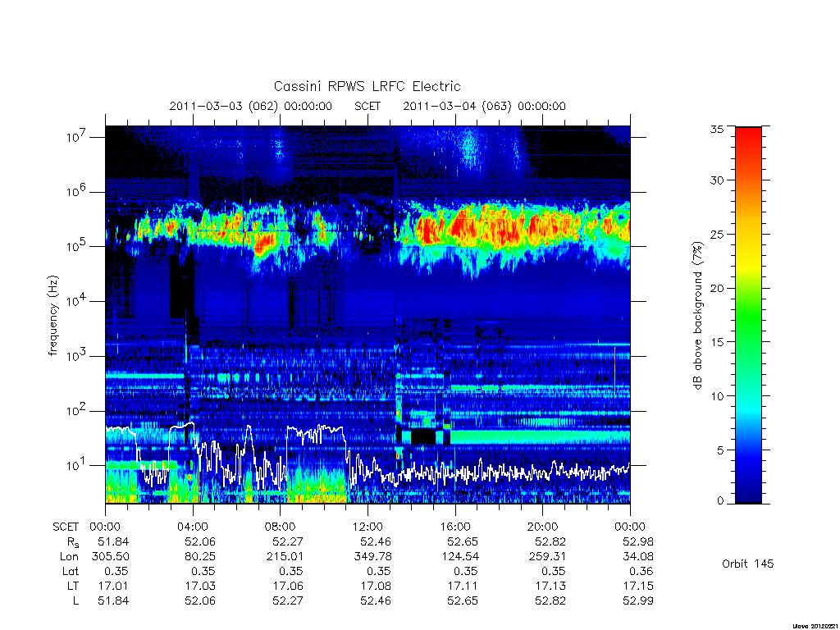This screenshot has width=840, height=630.
Task: Click the colorbar tick value 10
Action: click(717, 396)
